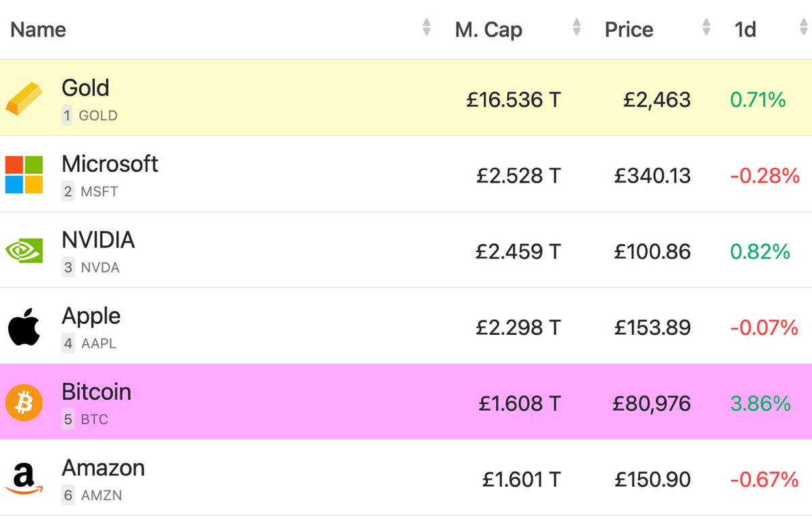Click Gold's £16.536 T market cap
Screen dimensions: 812x516
514,100
